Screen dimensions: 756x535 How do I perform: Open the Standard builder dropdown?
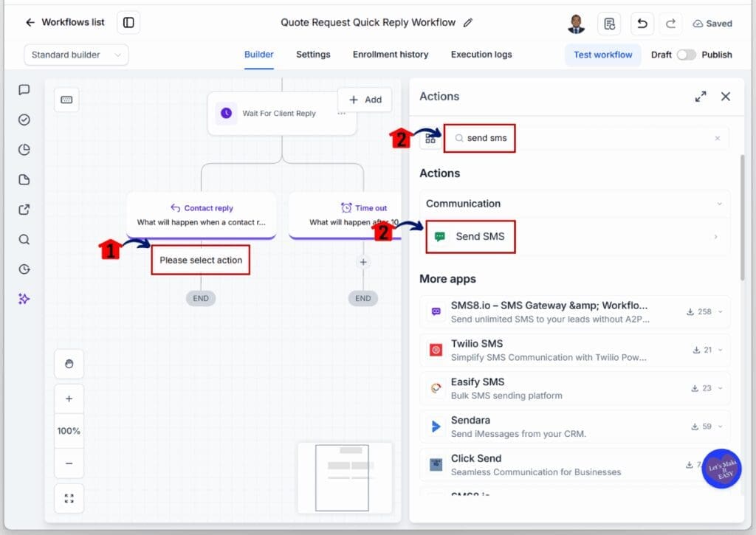[x=76, y=55]
